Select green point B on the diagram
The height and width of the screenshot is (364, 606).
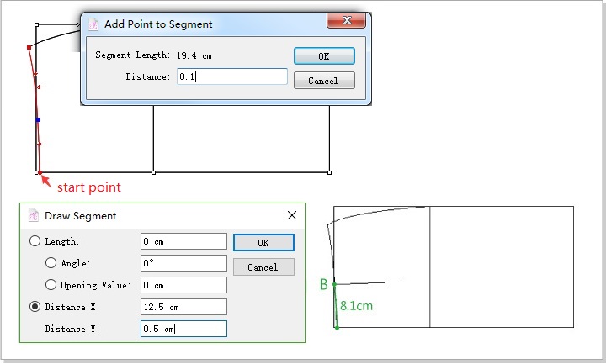pyautogui.click(x=335, y=285)
